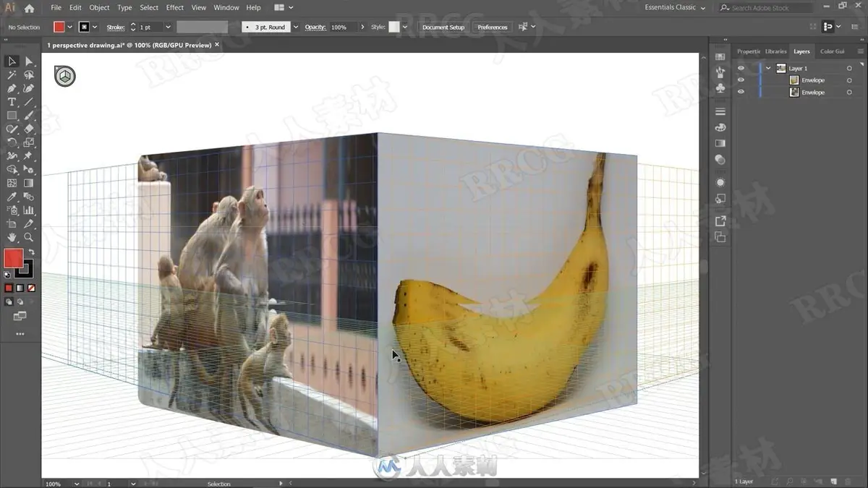Select the Gradient tool in toolbox
The width and height of the screenshot is (868, 488).
(x=29, y=183)
